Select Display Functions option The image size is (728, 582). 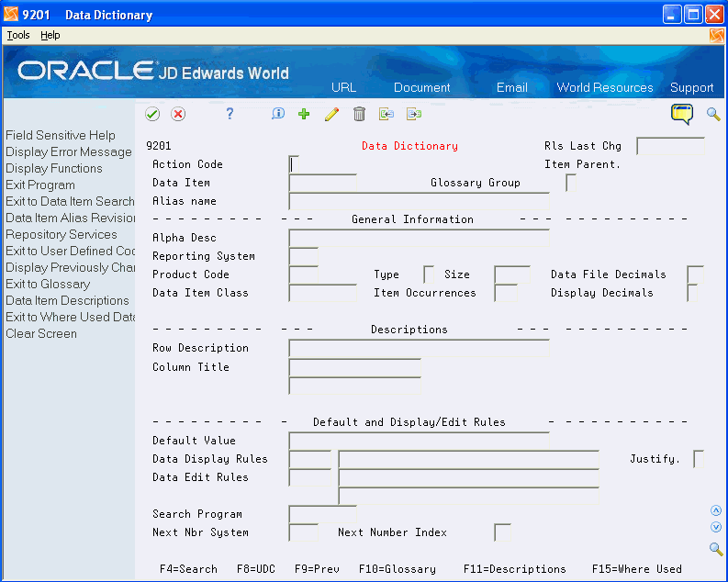point(54,168)
